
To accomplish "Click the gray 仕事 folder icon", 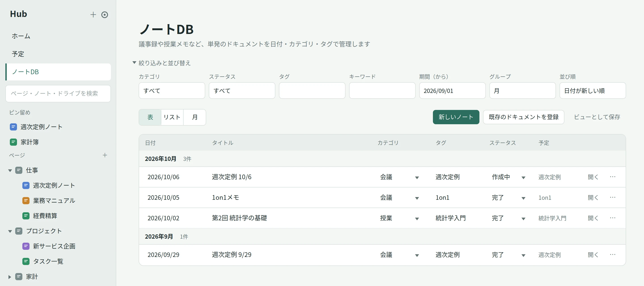I will pos(19,170).
